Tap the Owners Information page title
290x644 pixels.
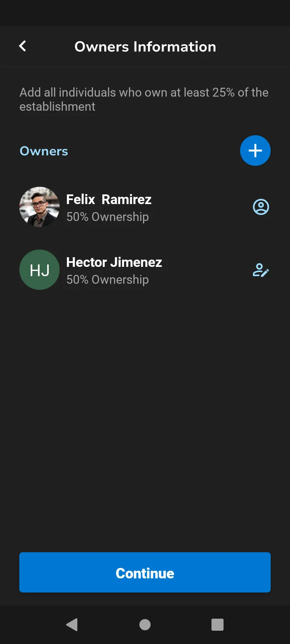(145, 47)
